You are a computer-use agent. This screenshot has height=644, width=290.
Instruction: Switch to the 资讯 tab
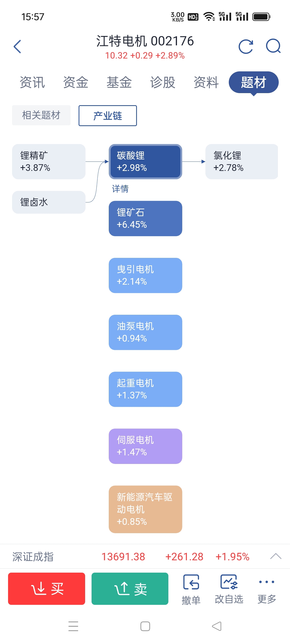click(x=32, y=82)
